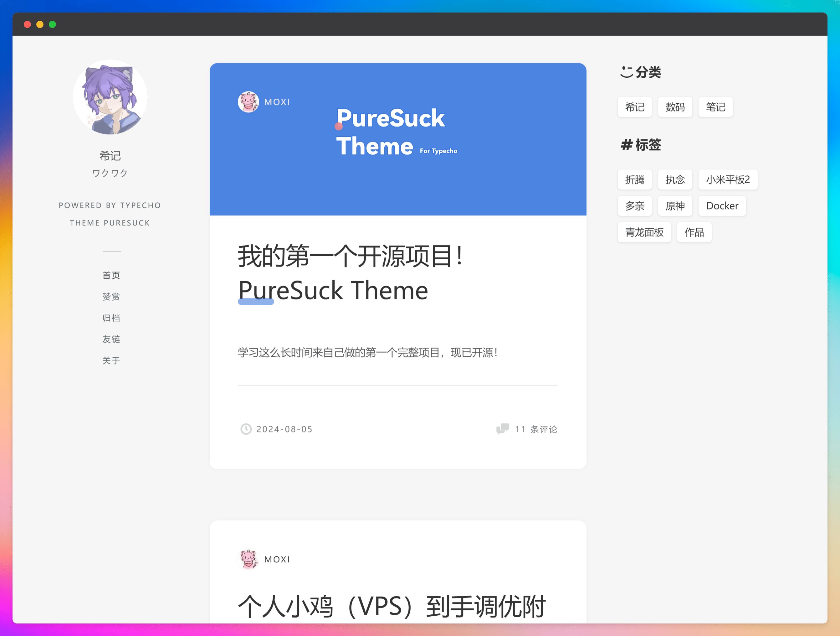Filter by the Docker tag
This screenshot has width=840, height=636.
click(x=722, y=206)
